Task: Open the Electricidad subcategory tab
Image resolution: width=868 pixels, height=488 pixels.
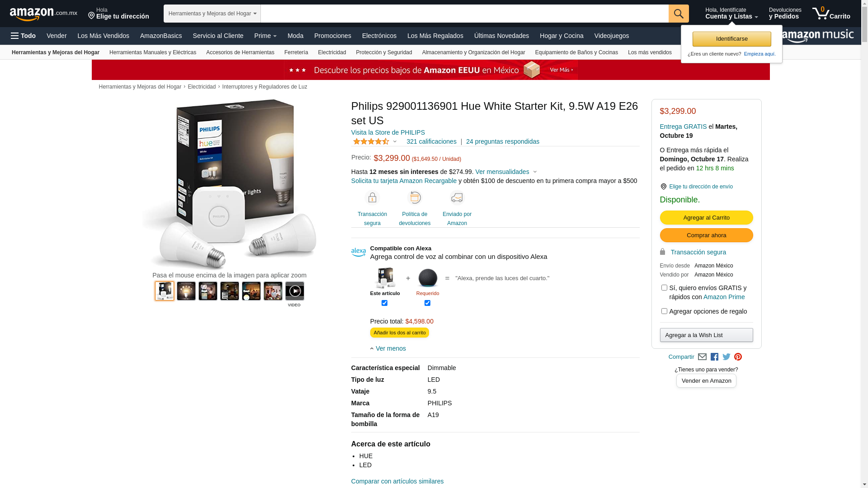Action: point(332,52)
